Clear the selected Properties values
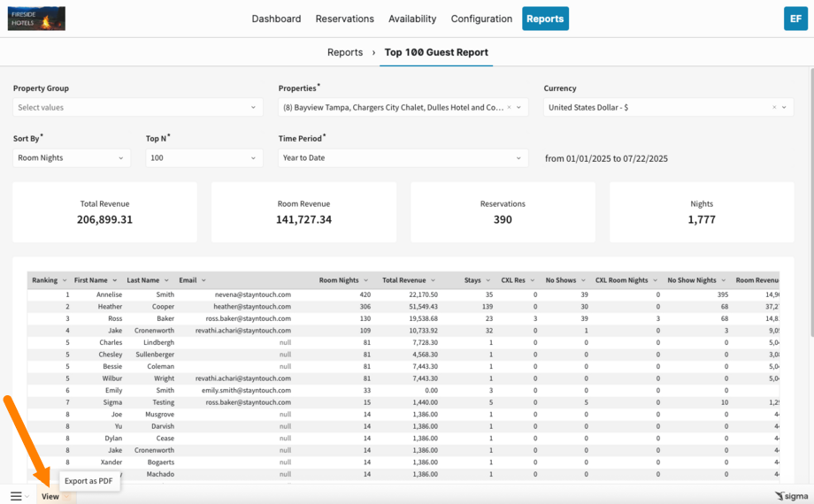The image size is (814, 504). [x=510, y=108]
